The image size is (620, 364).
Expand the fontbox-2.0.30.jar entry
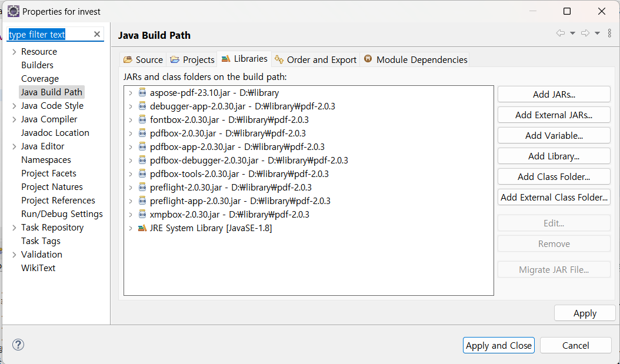point(131,120)
